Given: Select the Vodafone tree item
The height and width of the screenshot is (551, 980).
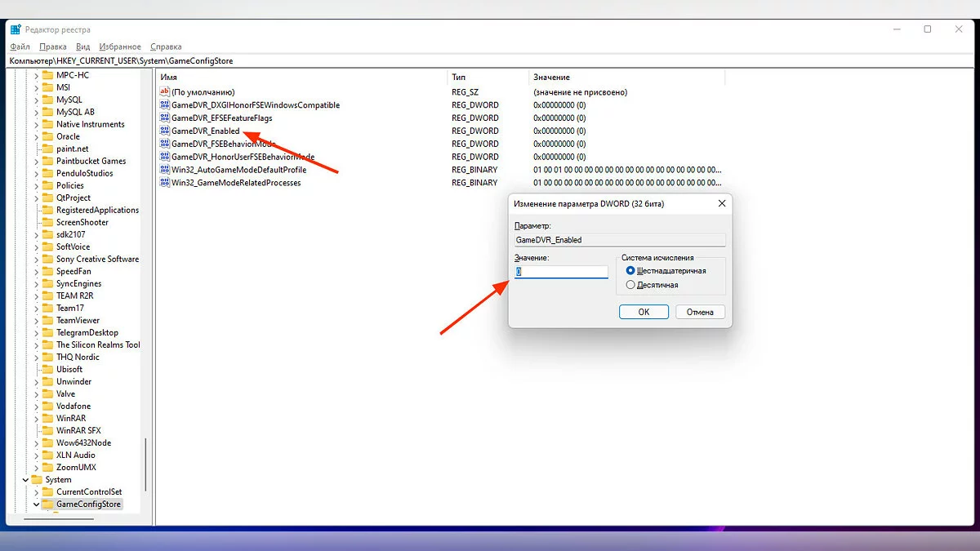Looking at the screenshot, I should pos(73,406).
